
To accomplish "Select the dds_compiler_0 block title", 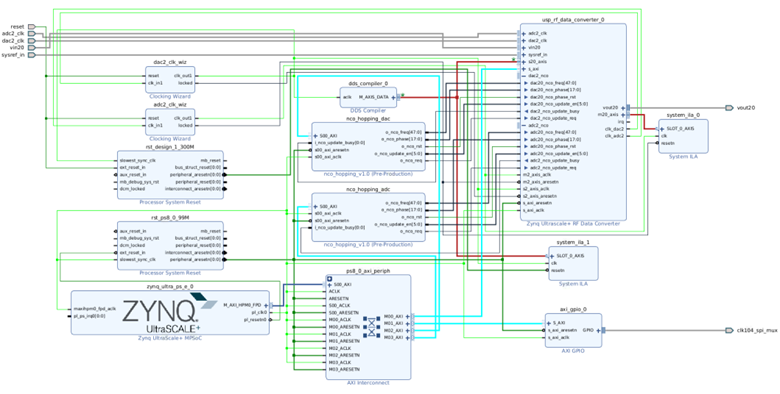I will 369,84.
